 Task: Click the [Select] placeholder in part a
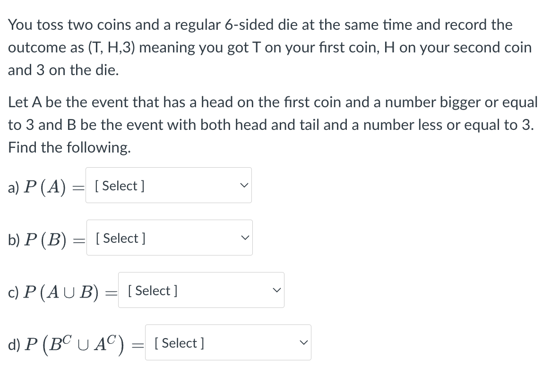118,186
